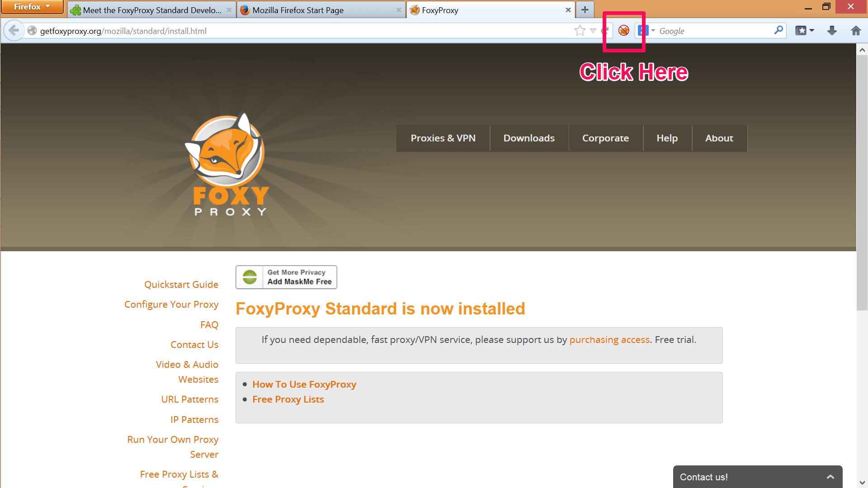868x488 pixels.
Task: Open the Downloads site menu
Action: (x=528, y=138)
